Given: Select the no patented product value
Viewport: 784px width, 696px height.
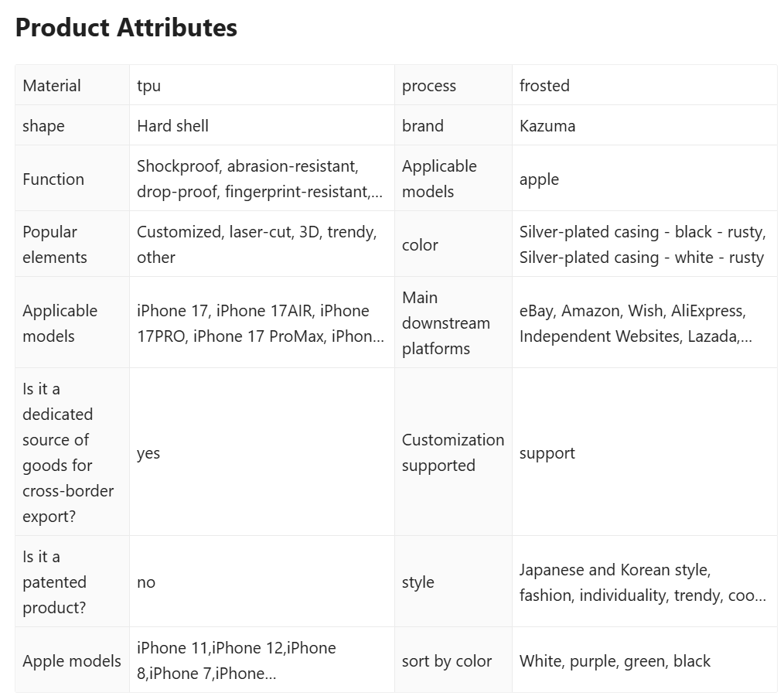Looking at the screenshot, I should coord(146,582).
